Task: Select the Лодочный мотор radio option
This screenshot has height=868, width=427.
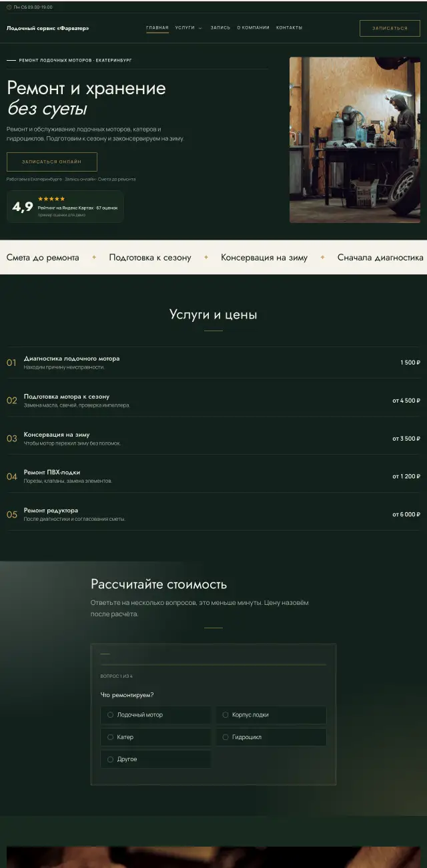Action: click(155, 714)
